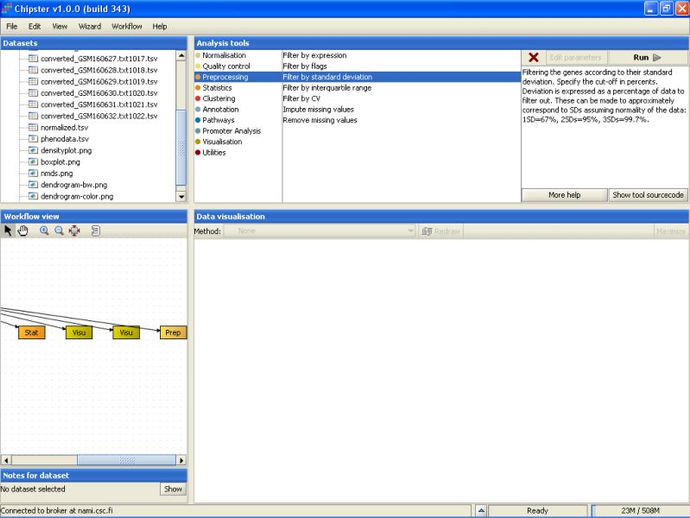Click the image icon beside densityplot.png
Screen dimensions: 690x518
point(33,150)
